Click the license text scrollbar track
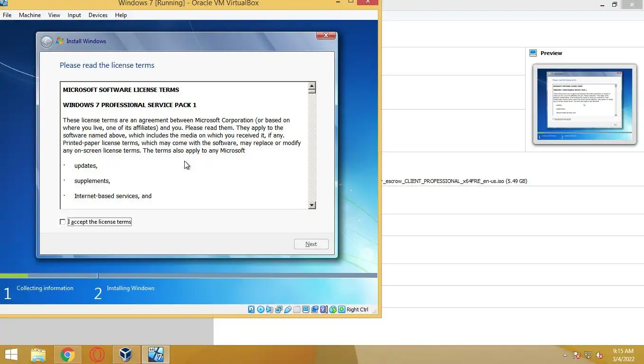The height and width of the screenshot is (364, 644). [x=312, y=147]
